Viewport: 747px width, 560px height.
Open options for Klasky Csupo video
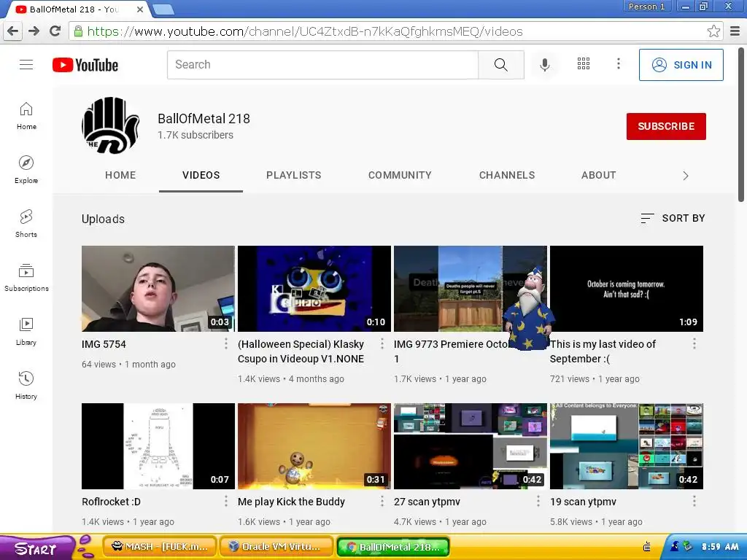tap(382, 344)
